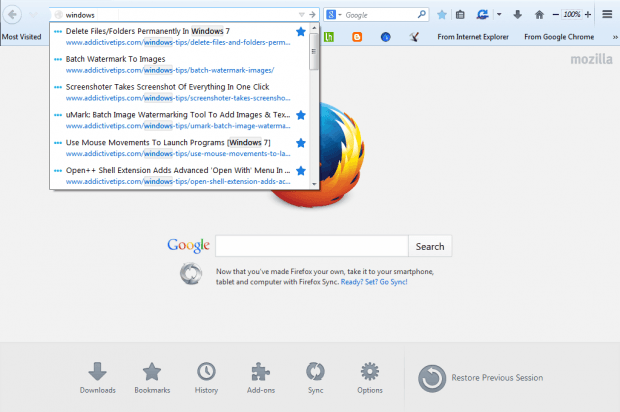Go to the Home page via toolbar
Image resolution: width=620 pixels, height=412 pixels.
[x=539, y=15]
